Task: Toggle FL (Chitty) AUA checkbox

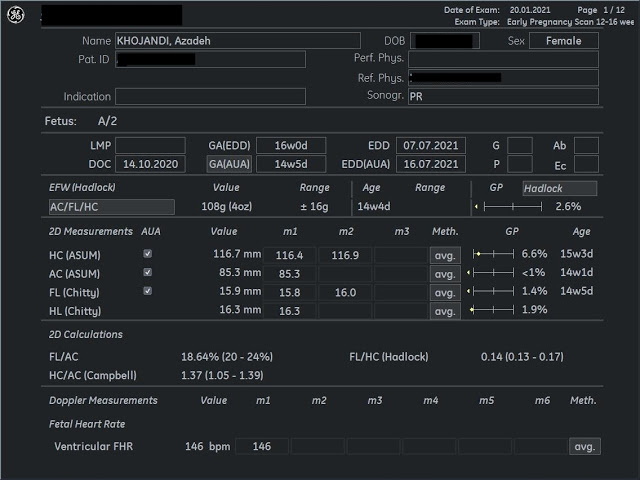Action: 147,291
